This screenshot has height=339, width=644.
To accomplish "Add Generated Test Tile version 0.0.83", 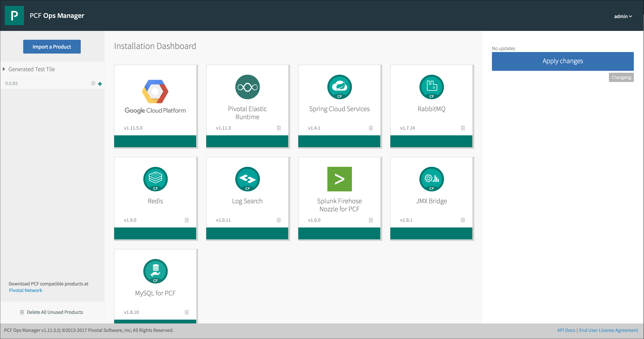I will (x=100, y=84).
